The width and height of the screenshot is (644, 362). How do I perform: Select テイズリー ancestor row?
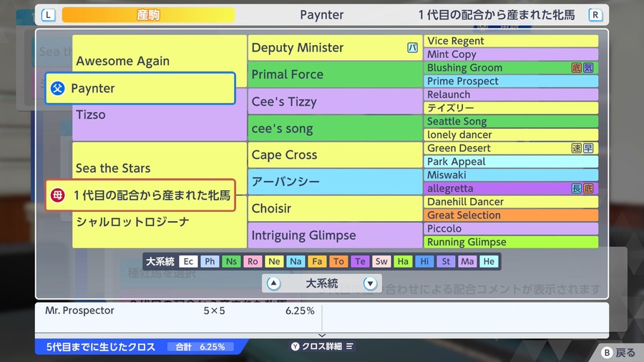[x=511, y=108]
